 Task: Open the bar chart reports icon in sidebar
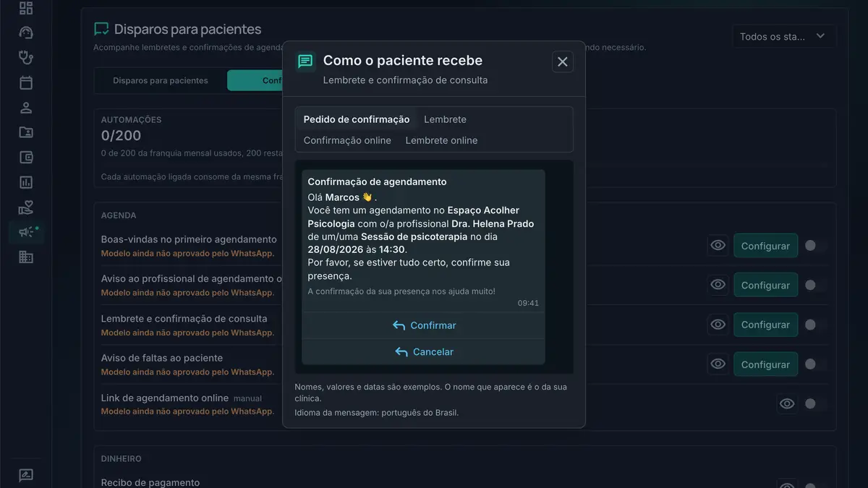click(26, 182)
